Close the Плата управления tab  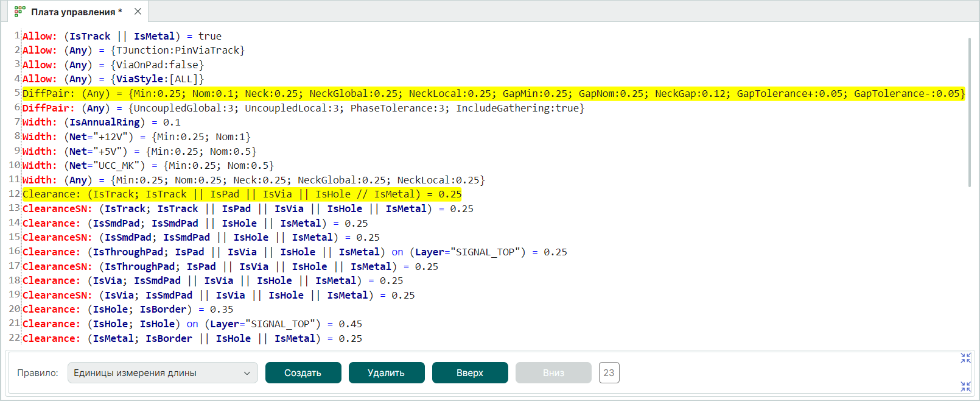(138, 12)
